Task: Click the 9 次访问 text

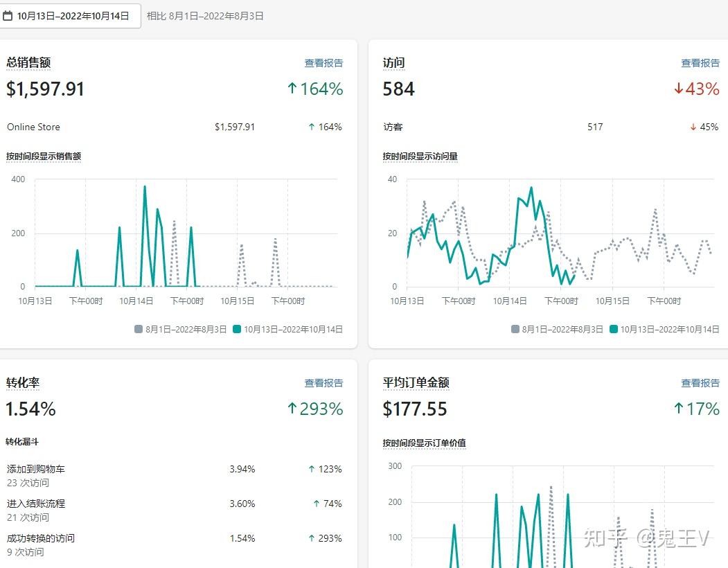Action: [26, 552]
